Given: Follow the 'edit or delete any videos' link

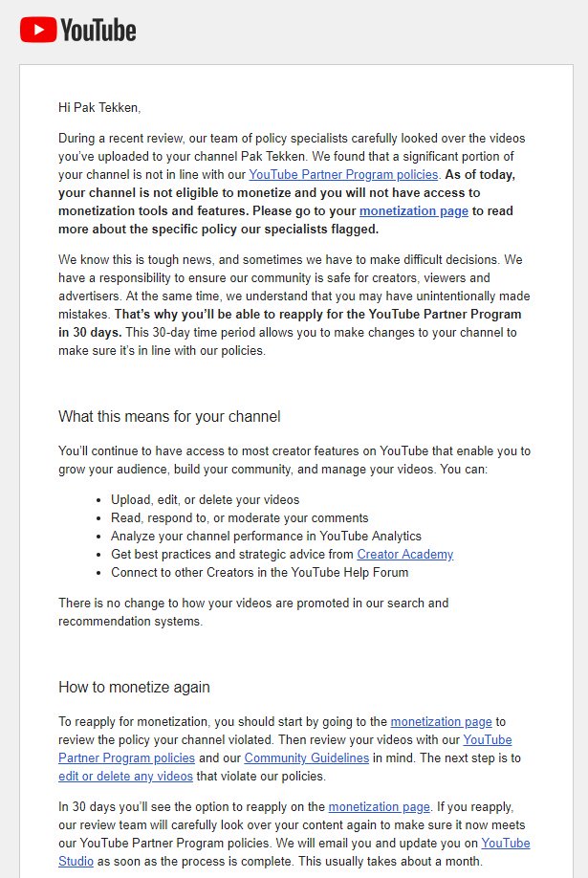Looking at the screenshot, I should tap(125, 776).
